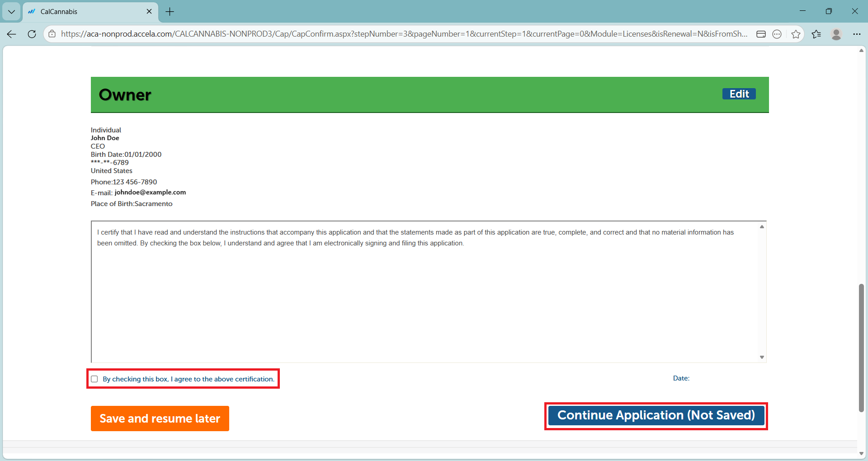This screenshot has height=461, width=868.
Task: Open the favorites list
Action: click(x=816, y=34)
